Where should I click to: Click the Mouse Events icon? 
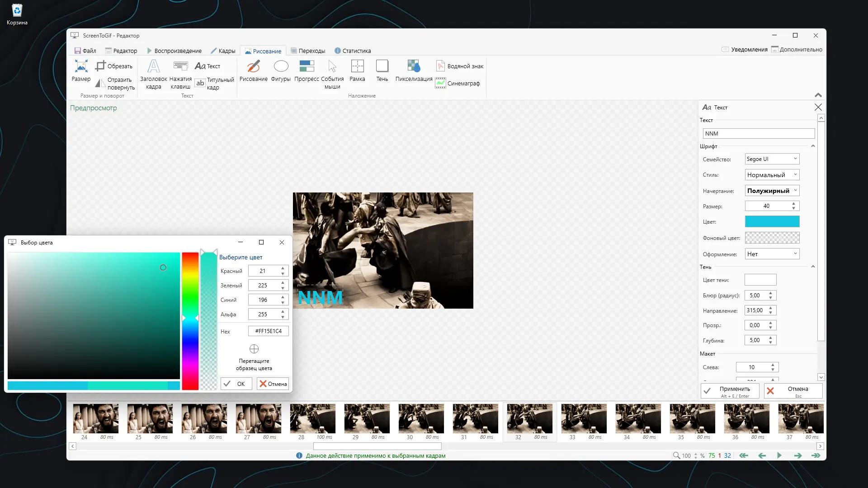(x=332, y=67)
